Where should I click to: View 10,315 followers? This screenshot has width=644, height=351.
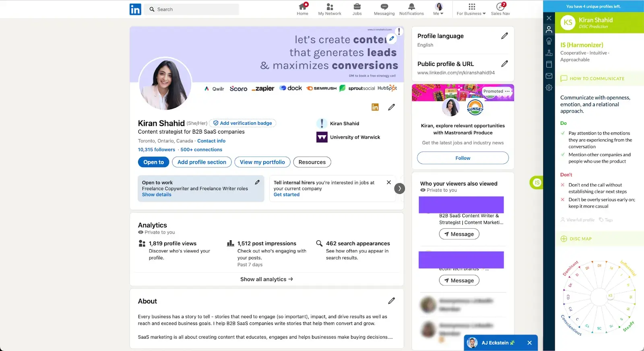pyautogui.click(x=157, y=150)
